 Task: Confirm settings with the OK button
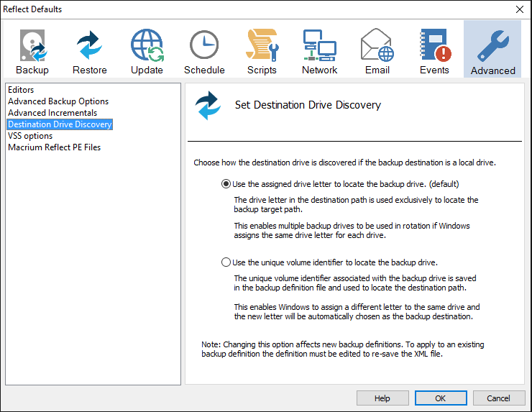[x=441, y=398]
